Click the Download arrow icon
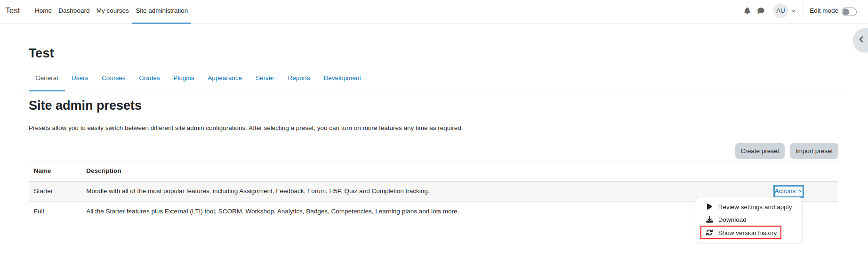Image resolution: width=868 pixels, height=260 pixels. (709, 219)
